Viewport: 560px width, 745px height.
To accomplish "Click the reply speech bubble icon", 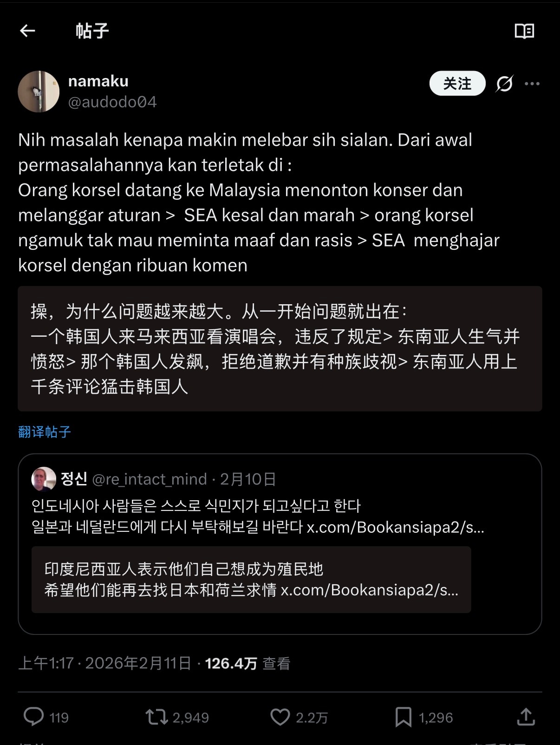I will click(34, 717).
